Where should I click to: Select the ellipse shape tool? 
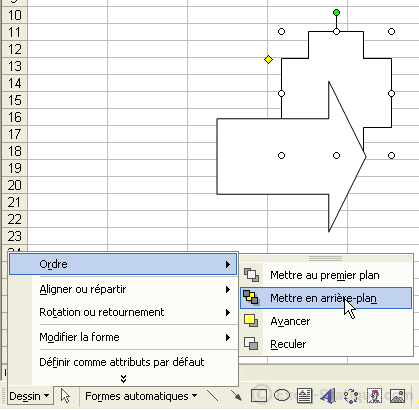pyautogui.click(x=282, y=396)
